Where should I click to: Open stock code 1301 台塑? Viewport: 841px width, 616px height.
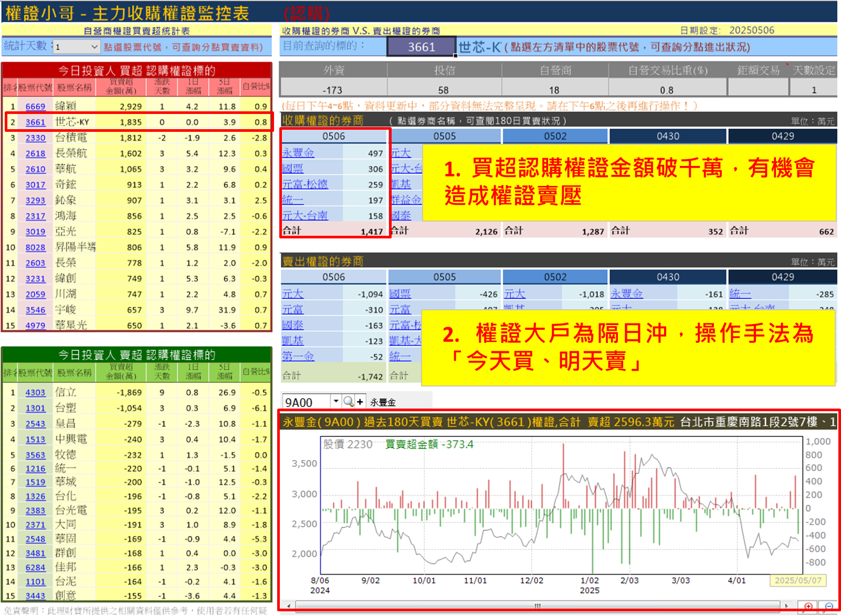click(x=35, y=408)
